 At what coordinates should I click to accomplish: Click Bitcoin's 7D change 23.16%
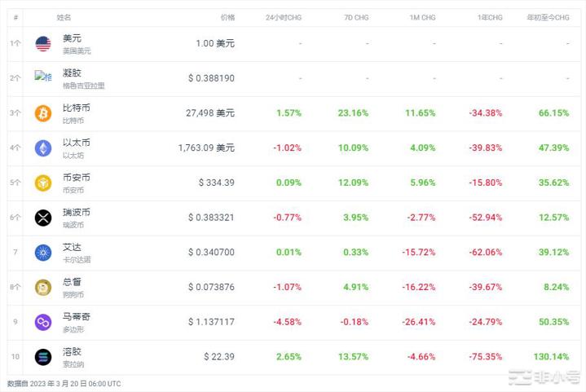tap(353, 112)
